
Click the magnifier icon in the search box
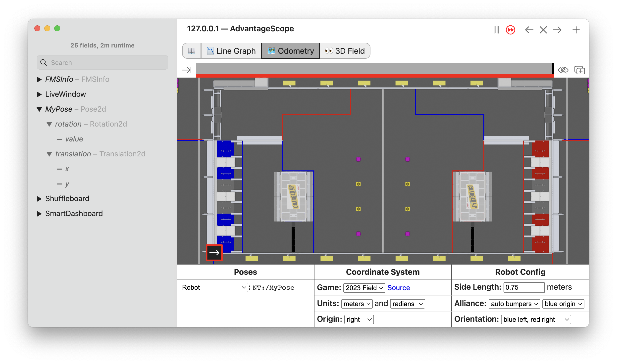pyautogui.click(x=44, y=62)
